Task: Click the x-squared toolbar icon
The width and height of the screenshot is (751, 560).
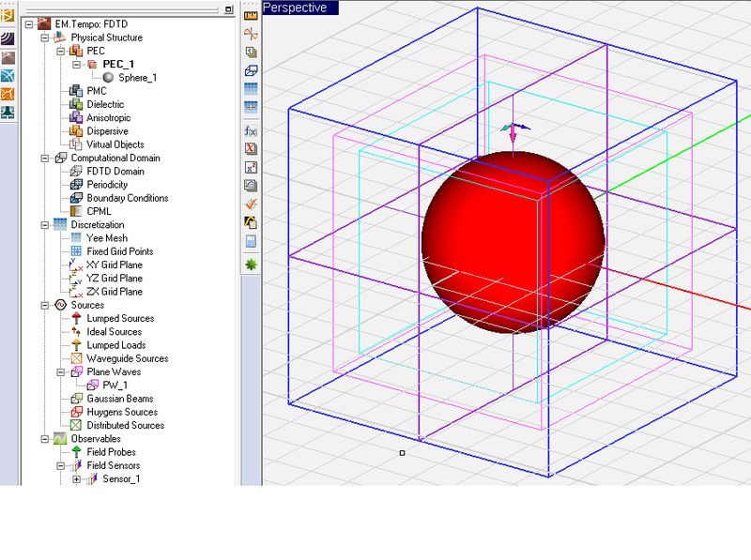Action: tap(251, 167)
